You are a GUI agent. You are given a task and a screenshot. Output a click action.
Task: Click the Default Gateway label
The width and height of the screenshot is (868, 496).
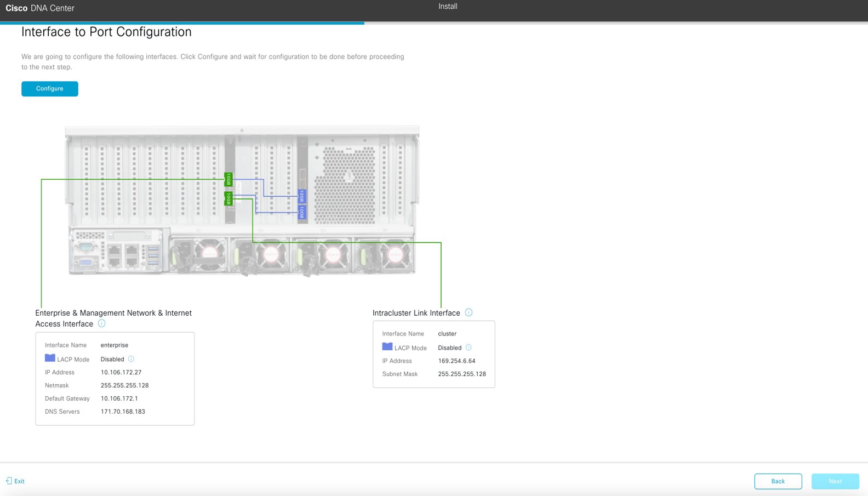click(x=67, y=398)
